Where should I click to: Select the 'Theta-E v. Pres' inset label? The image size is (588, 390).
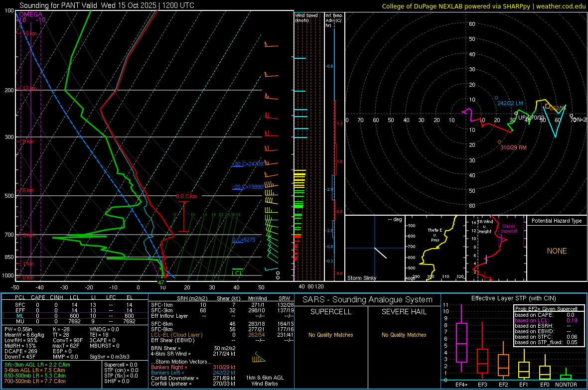click(435, 235)
